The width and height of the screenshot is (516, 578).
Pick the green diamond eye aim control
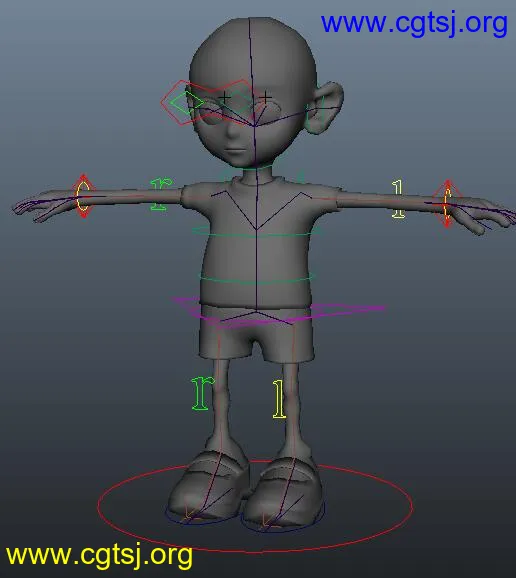click(x=188, y=103)
